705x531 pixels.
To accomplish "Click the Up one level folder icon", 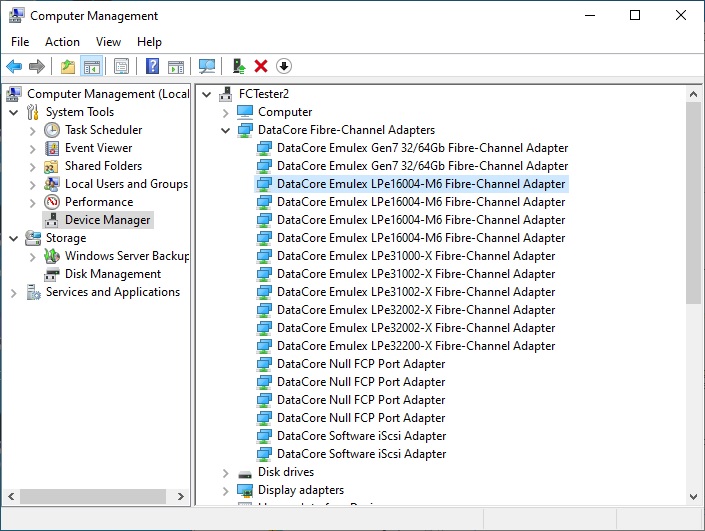I will click(x=68, y=66).
